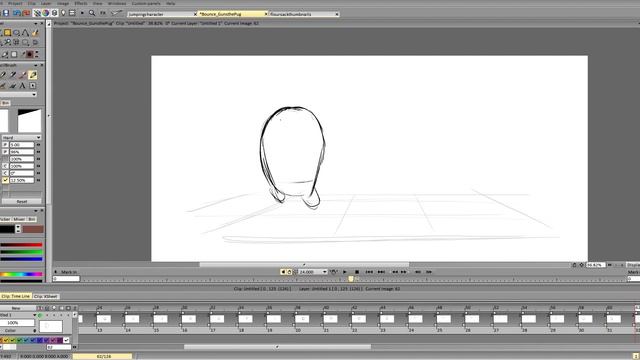Open the Custom panels menu
This screenshot has width=640, height=360.
point(146,3)
